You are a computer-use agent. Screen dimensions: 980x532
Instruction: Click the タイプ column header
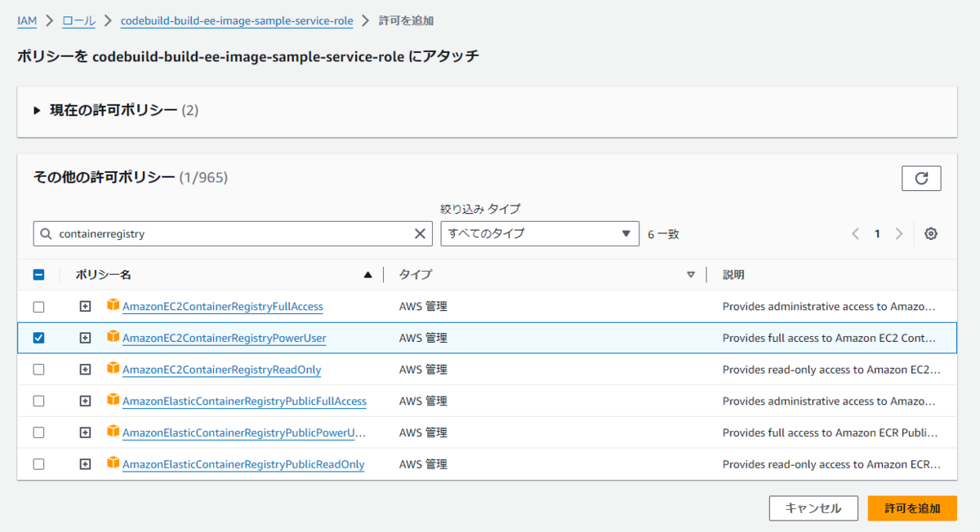tap(416, 275)
